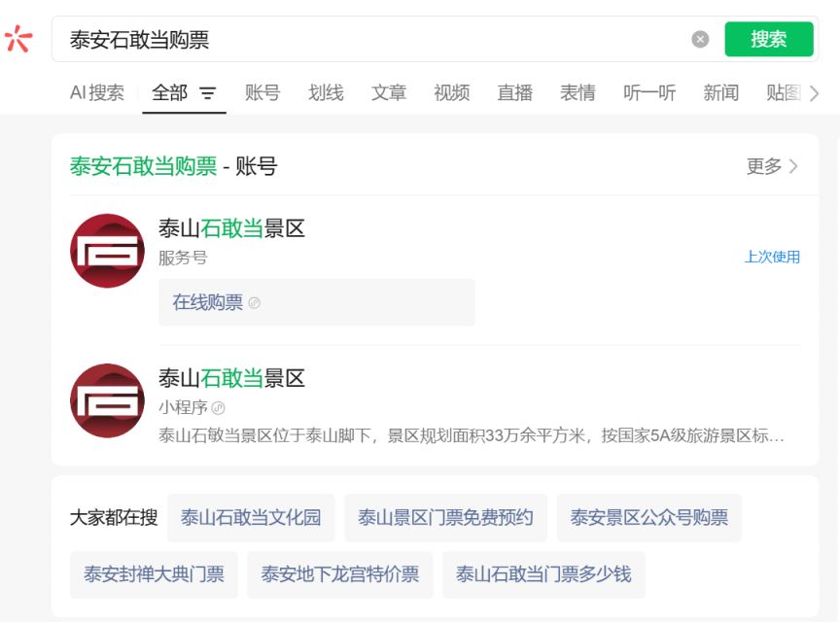Select the 表情 tab

click(x=577, y=92)
